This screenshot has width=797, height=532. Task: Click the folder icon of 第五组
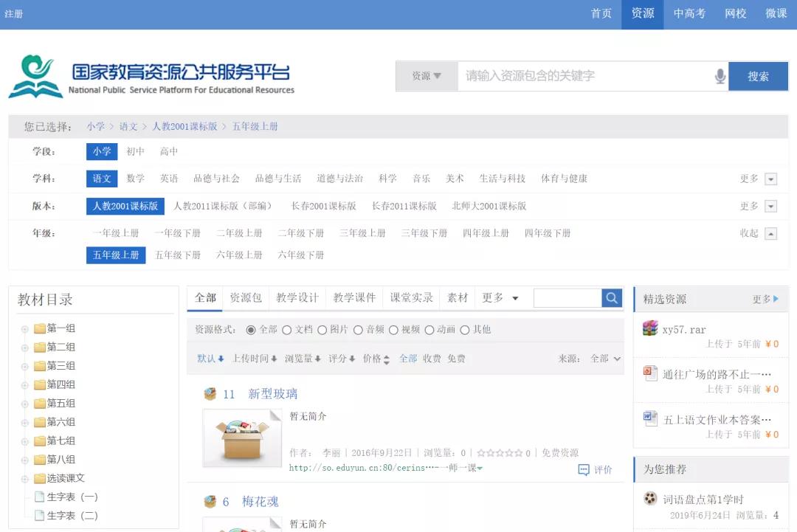point(38,403)
